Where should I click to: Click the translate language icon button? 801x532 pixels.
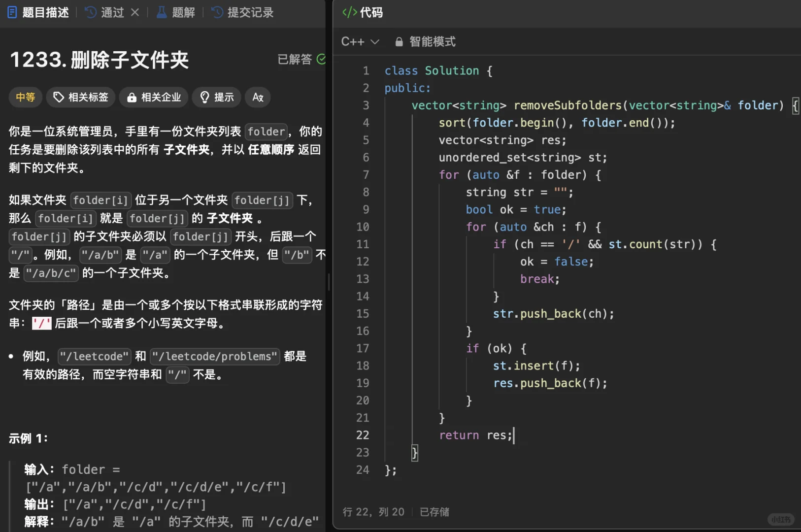[258, 97]
